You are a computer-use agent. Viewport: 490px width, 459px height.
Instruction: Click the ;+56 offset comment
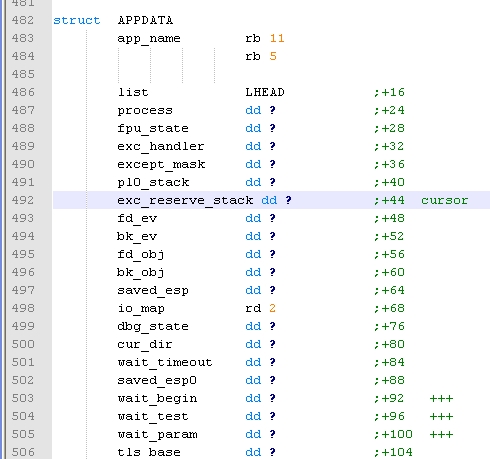(389, 254)
